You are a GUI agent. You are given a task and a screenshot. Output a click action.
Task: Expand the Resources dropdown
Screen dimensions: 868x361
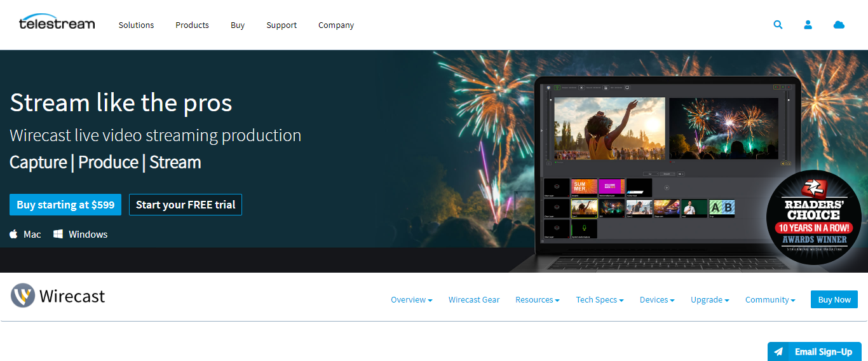click(537, 300)
